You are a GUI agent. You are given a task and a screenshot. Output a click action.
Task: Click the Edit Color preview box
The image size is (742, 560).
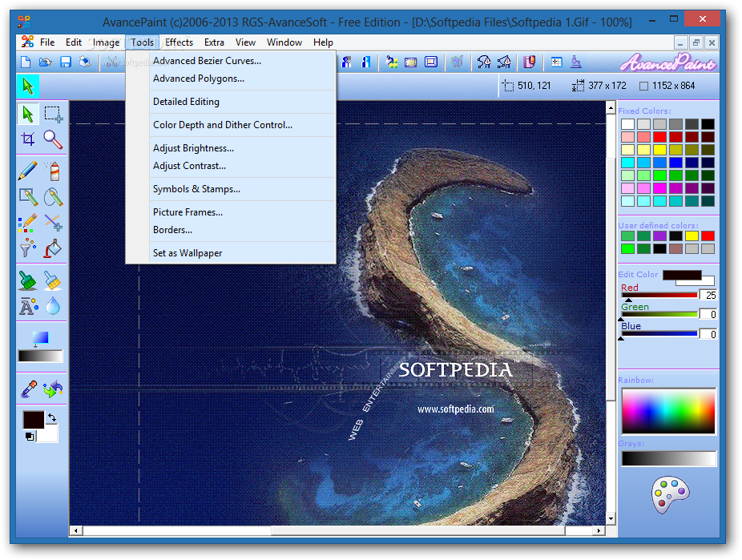682,276
